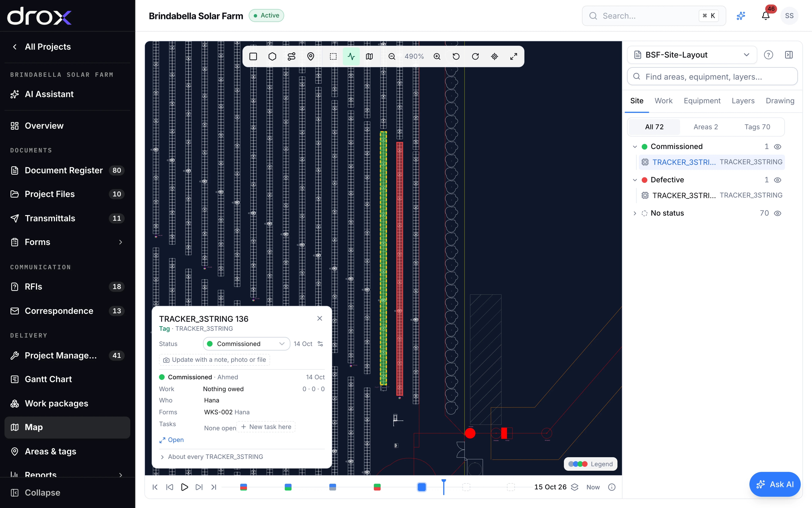The height and width of the screenshot is (508, 812).
Task: Switch to the Drawing tab
Action: (780, 101)
